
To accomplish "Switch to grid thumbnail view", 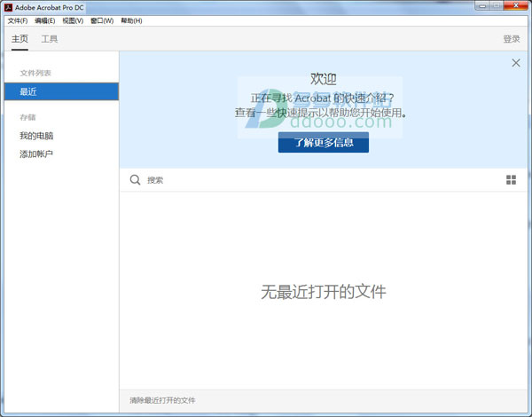I will pos(511,179).
